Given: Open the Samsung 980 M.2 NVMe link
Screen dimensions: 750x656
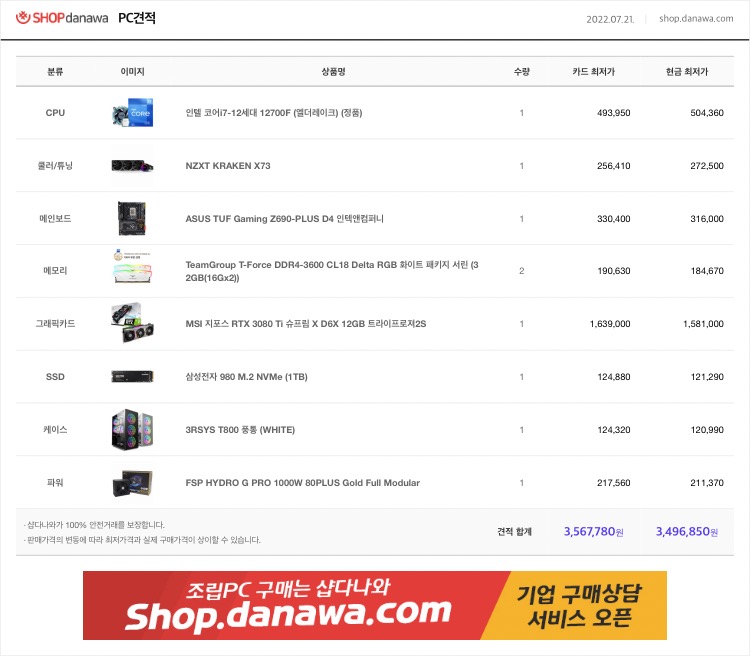Looking at the screenshot, I should (x=246, y=377).
